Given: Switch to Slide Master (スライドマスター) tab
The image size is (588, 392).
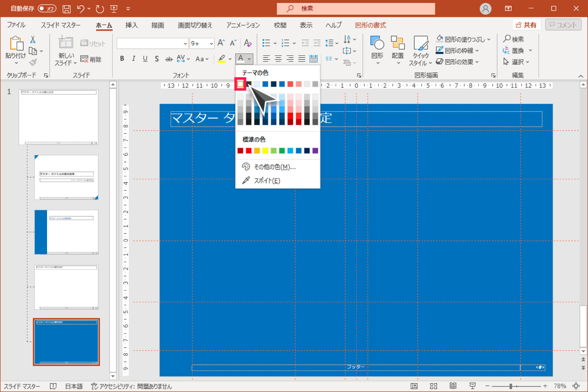Looking at the screenshot, I should (x=61, y=25).
